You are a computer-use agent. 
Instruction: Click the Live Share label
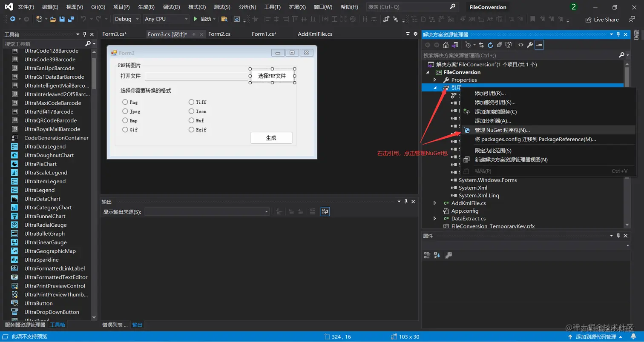606,20
